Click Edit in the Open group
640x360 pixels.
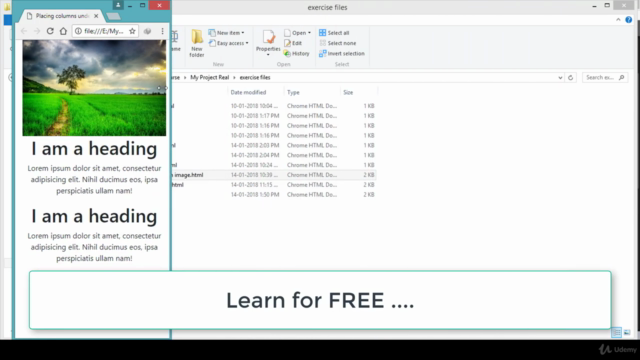(293, 43)
